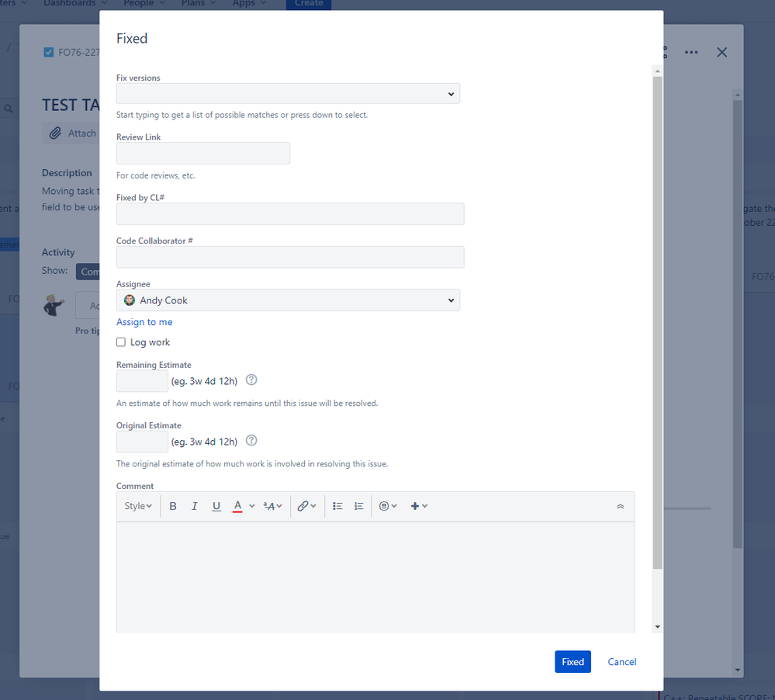The image size is (775, 700).
Task: Click the Andy Cook avatar in Assignee
Action: (x=130, y=300)
